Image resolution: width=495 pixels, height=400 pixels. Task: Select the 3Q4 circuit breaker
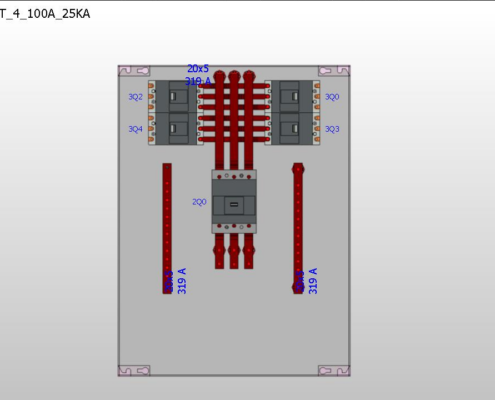click(x=175, y=129)
